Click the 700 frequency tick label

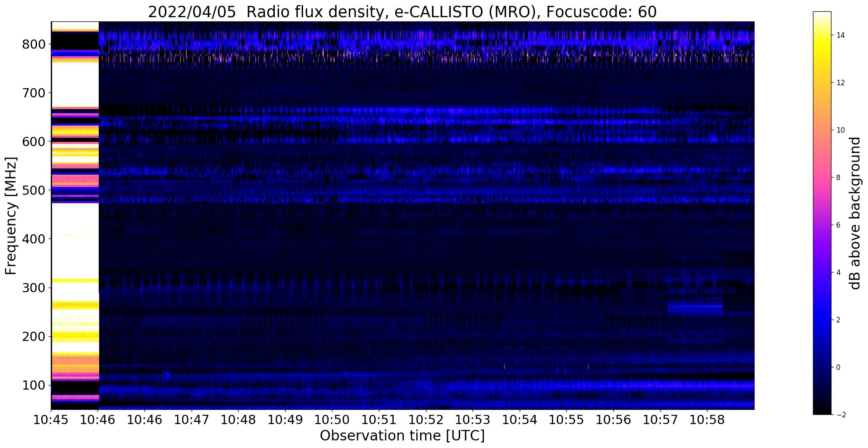(33, 93)
